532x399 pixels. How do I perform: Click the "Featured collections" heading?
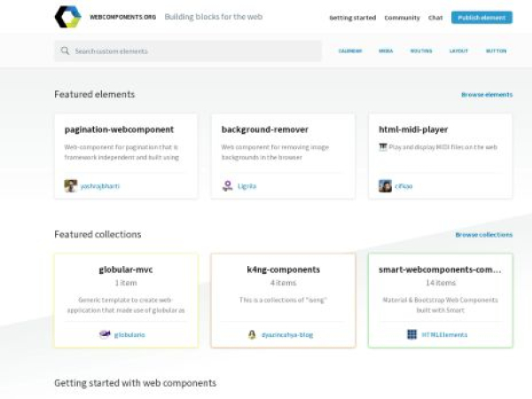[x=98, y=234]
